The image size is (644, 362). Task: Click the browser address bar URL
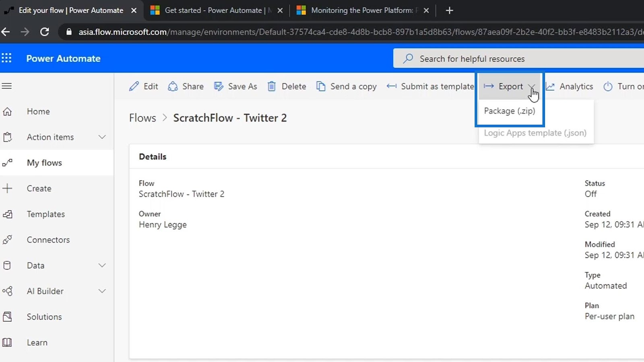pos(361,32)
